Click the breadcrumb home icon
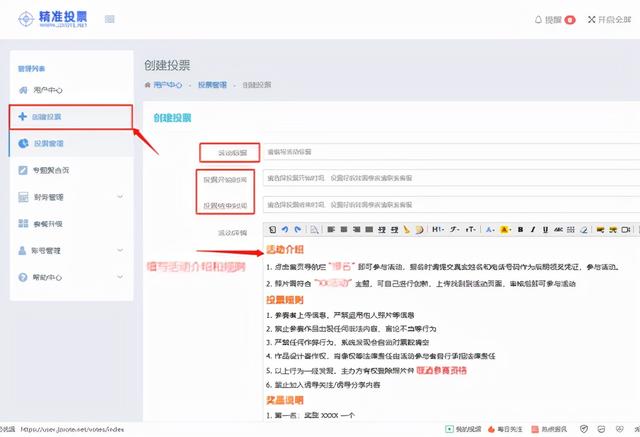The width and height of the screenshot is (640, 437). (x=148, y=85)
